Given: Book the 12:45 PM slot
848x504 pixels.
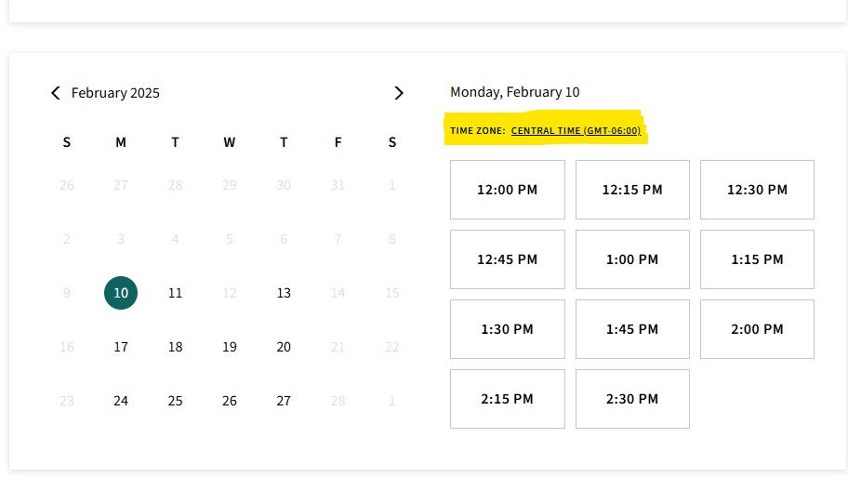Looking at the screenshot, I should tap(507, 259).
